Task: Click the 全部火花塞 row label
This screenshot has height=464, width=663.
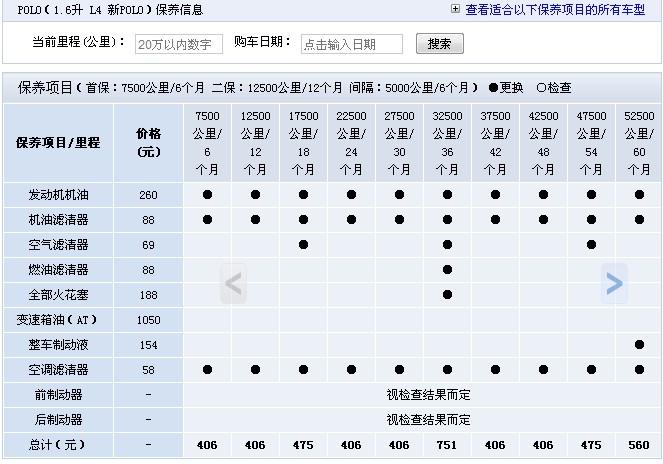Action: click(x=58, y=295)
